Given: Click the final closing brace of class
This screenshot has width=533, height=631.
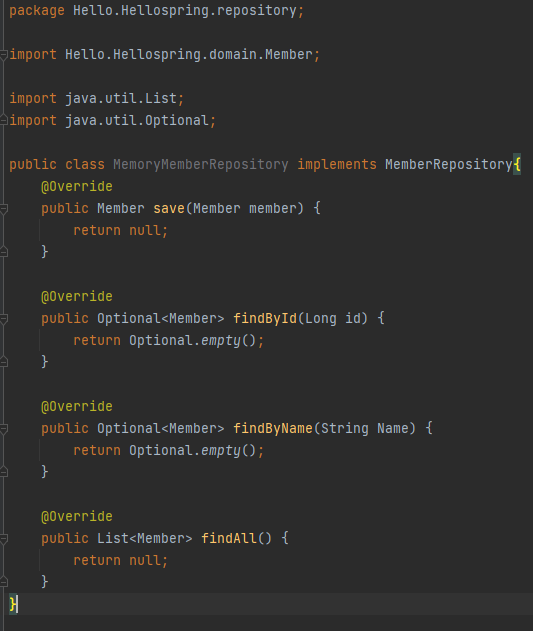Looking at the screenshot, I should [13, 604].
